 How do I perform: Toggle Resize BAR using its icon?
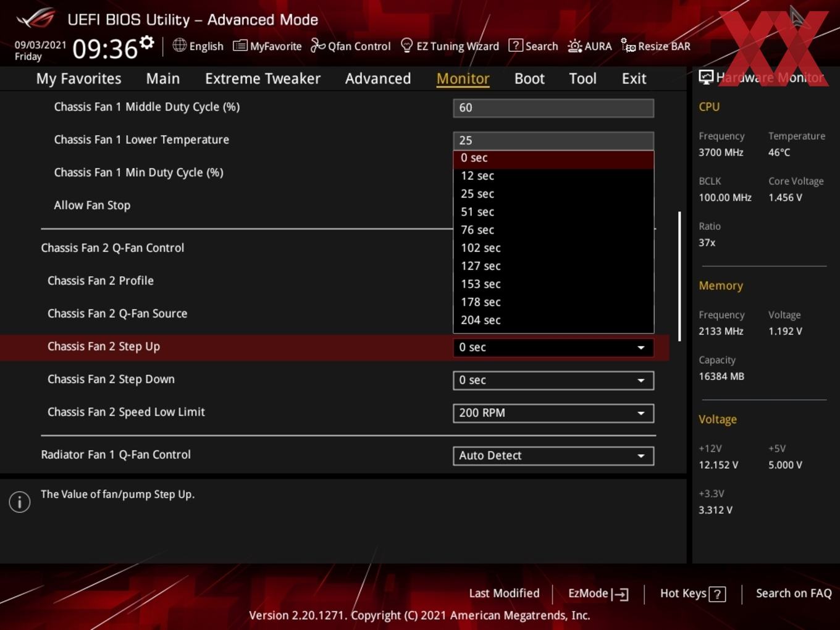[628, 46]
